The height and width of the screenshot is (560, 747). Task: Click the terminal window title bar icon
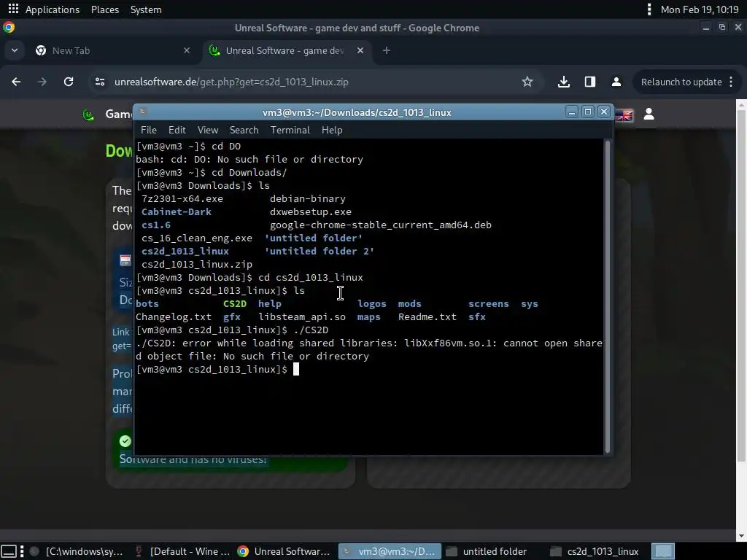(x=142, y=112)
